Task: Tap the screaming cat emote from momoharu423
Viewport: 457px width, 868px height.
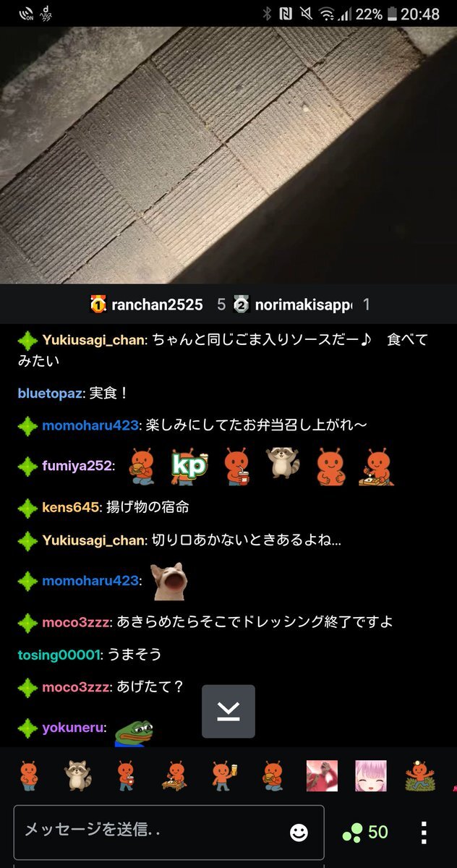Action: (171, 581)
